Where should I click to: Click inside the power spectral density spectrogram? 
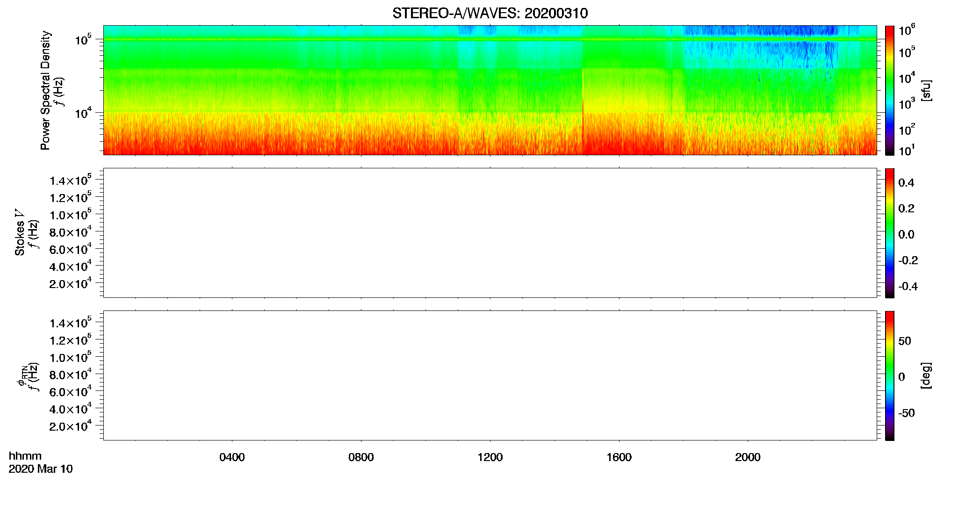pyautogui.click(x=490, y=90)
